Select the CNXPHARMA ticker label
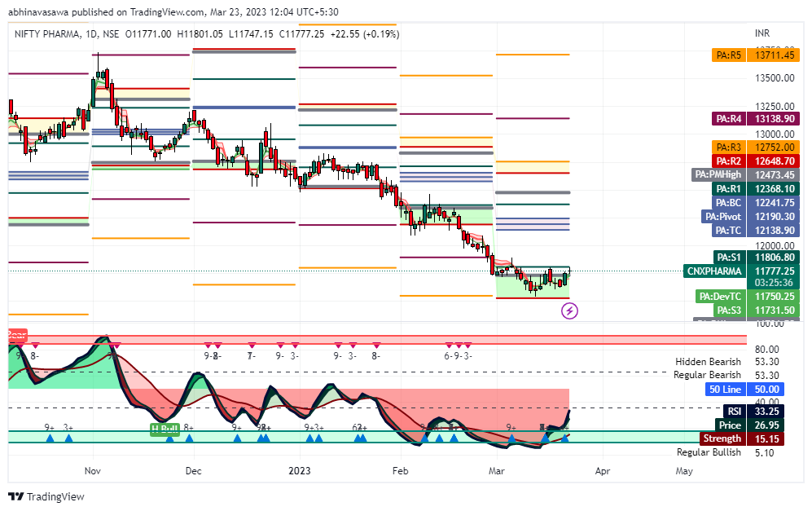 pyautogui.click(x=714, y=271)
